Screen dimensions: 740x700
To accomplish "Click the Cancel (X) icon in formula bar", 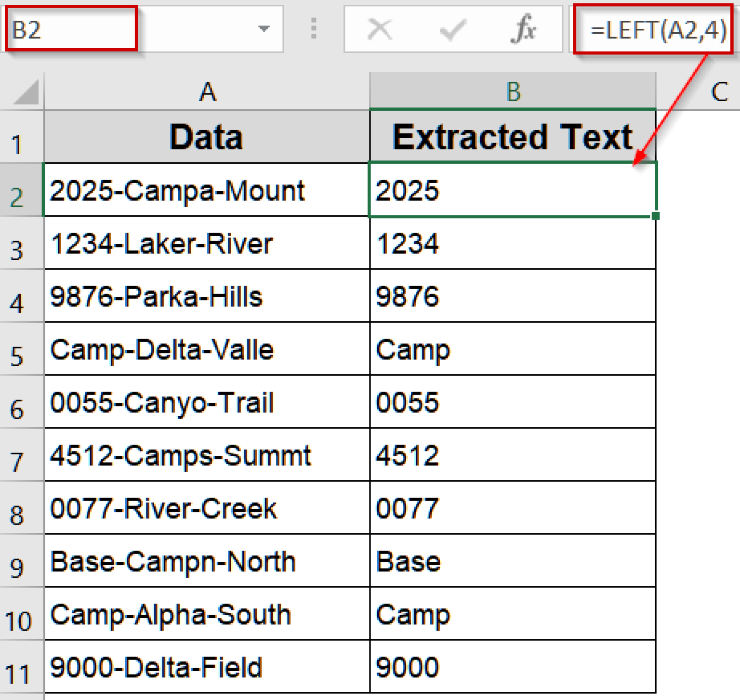I will click(x=379, y=29).
